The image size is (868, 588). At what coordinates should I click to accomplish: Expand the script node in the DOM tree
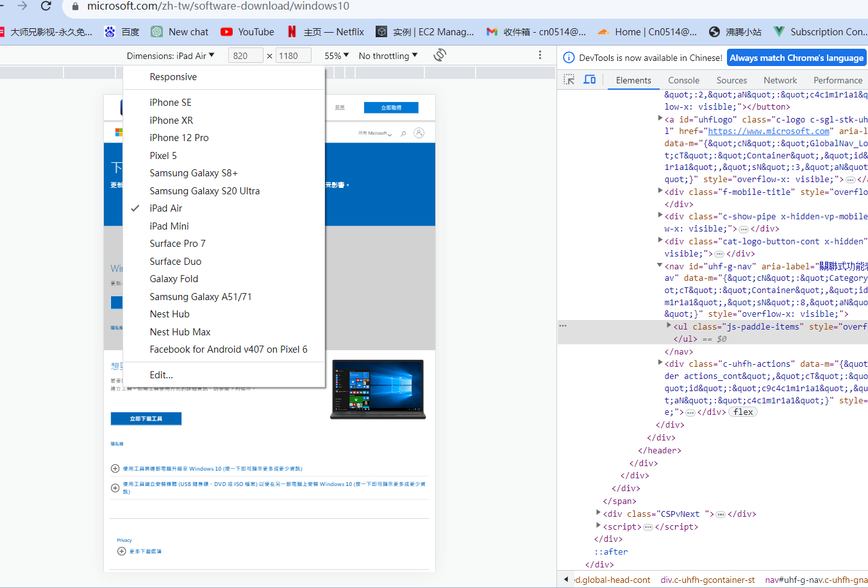coord(598,525)
